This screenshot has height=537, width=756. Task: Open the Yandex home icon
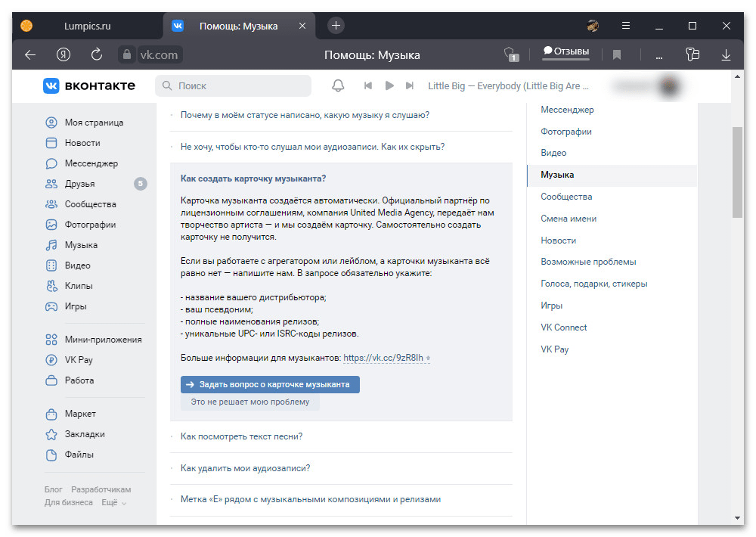coord(64,55)
